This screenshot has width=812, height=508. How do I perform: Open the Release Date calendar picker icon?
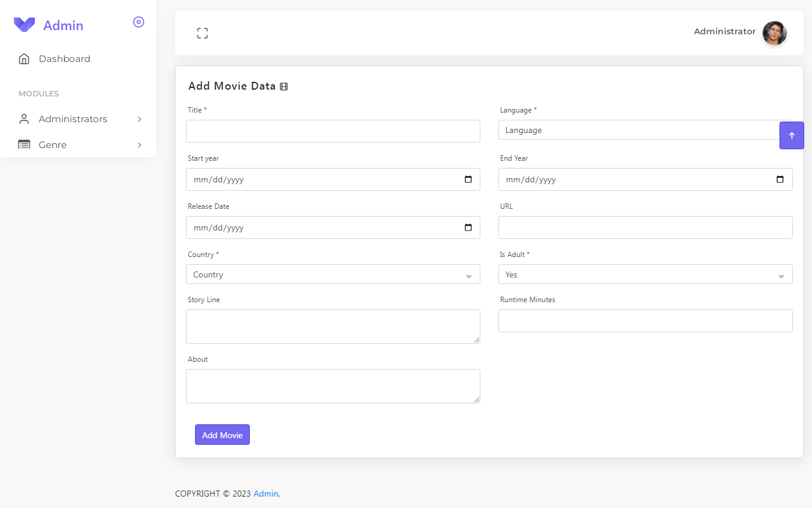click(x=469, y=228)
